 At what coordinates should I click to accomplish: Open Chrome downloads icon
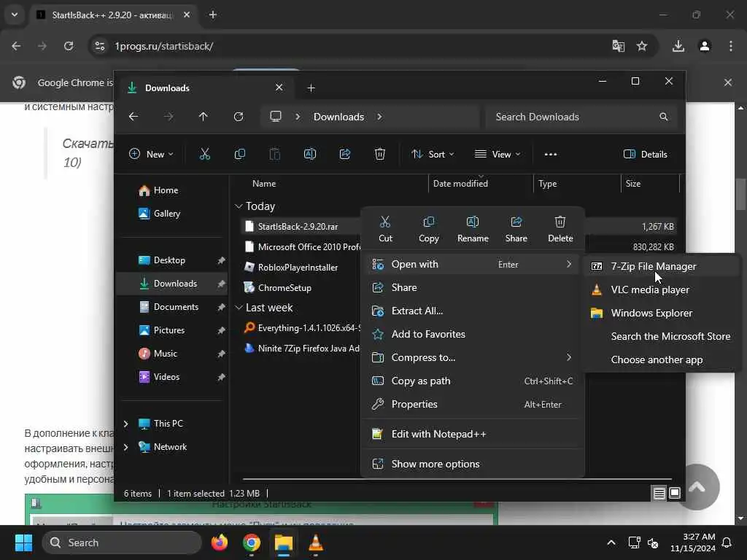click(678, 46)
